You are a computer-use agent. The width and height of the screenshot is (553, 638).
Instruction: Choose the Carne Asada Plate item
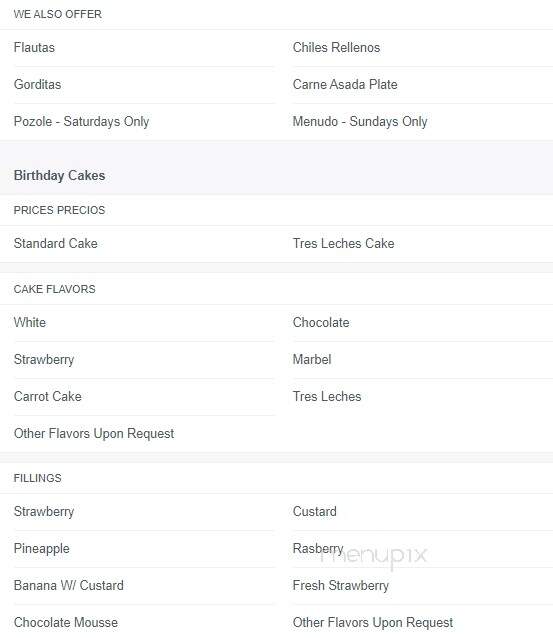point(345,85)
